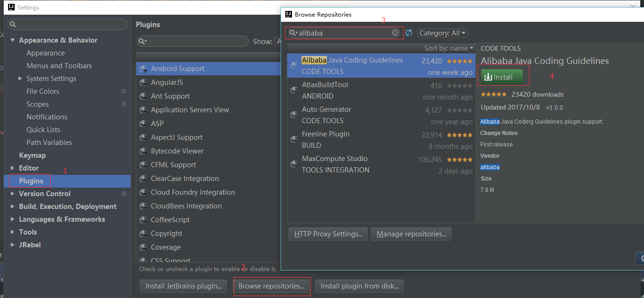Click the ClearCase Integration plugin icon
The height and width of the screenshot is (298, 644).
pos(143,179)
